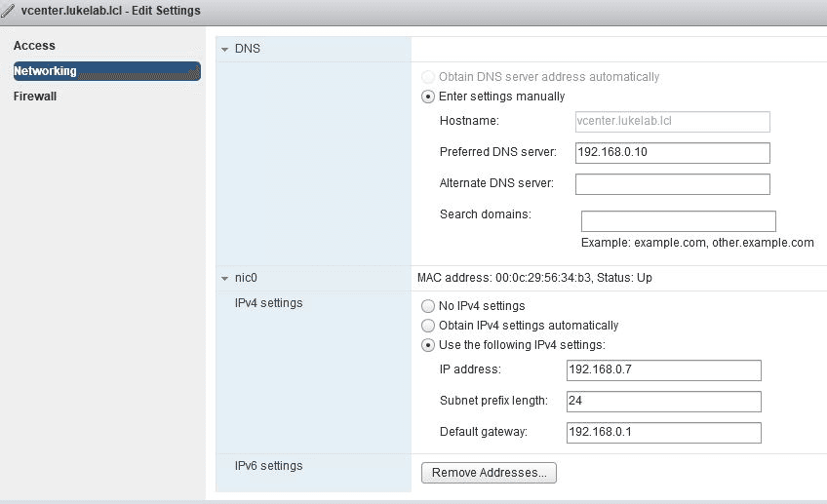Switch to the Firewall section
Image resolution: width=827 pixels, height=504 pixels.
coord(35,97)
